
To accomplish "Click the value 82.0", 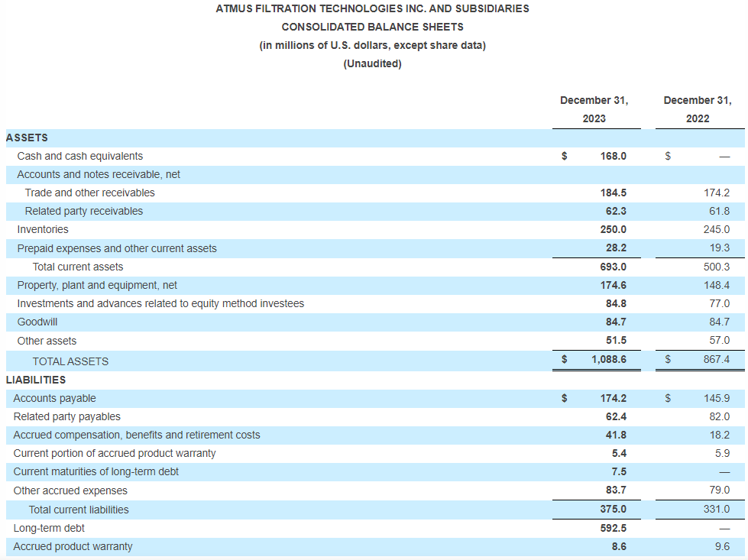I will tap(720, 416).
